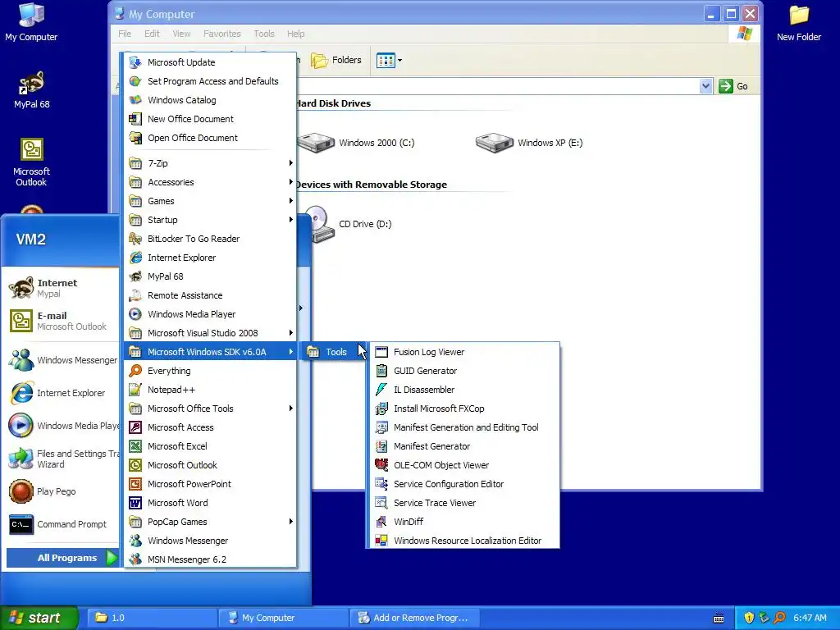This screenshot has width=840, height=630.
Task: Expand Microsoft Visual Studio 2008 submenu
Action: [x=210, y=333]
